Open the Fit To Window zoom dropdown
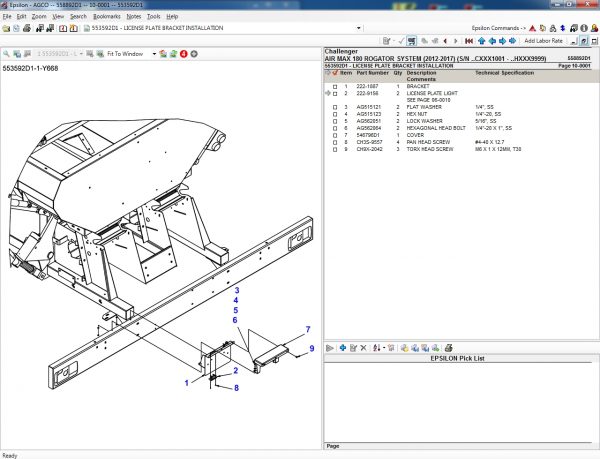Image resolution: width=600 pixels, height=459 pixels. pyautogui.click(x=154, y=53)
